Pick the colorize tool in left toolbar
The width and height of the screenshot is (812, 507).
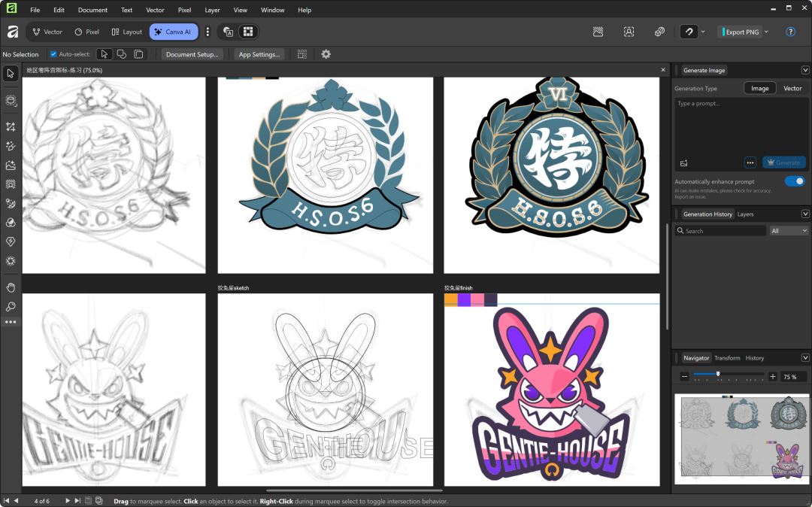pos(11,204)
